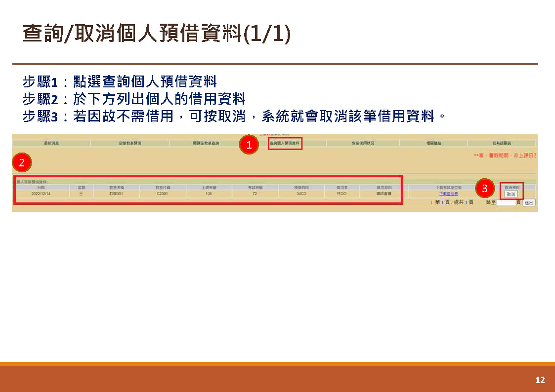
Task: Open the 查詢個人預借資料 tab
Action: (x=285, y=143)
